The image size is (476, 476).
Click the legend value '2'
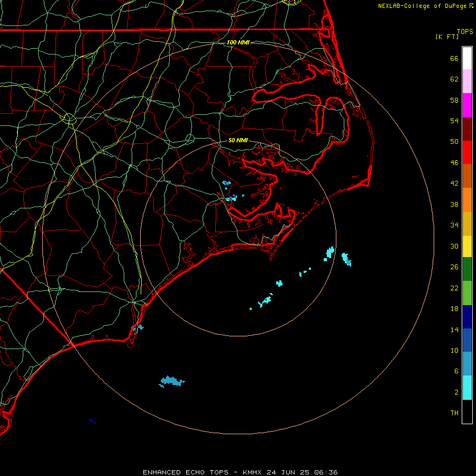[456, 392]
